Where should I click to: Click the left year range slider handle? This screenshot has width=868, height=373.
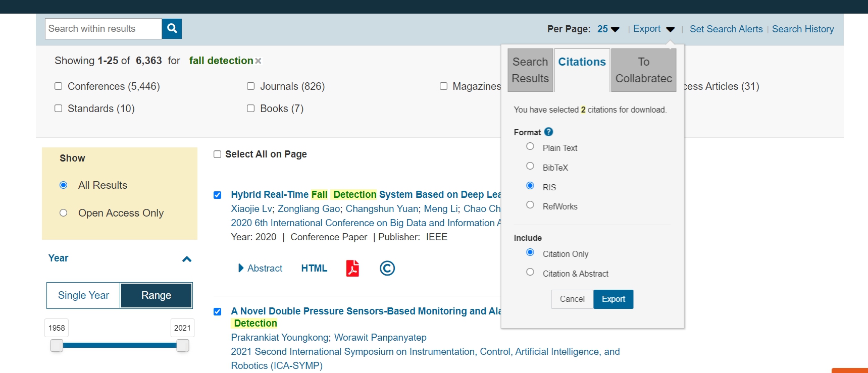[57, 345]
